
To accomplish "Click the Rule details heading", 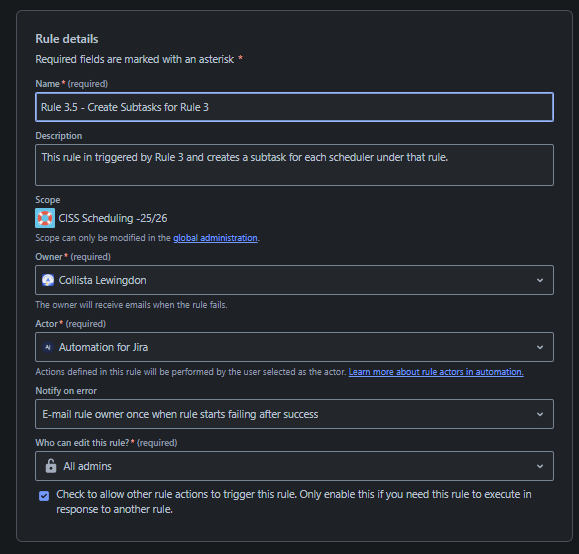I will (67, 39).
